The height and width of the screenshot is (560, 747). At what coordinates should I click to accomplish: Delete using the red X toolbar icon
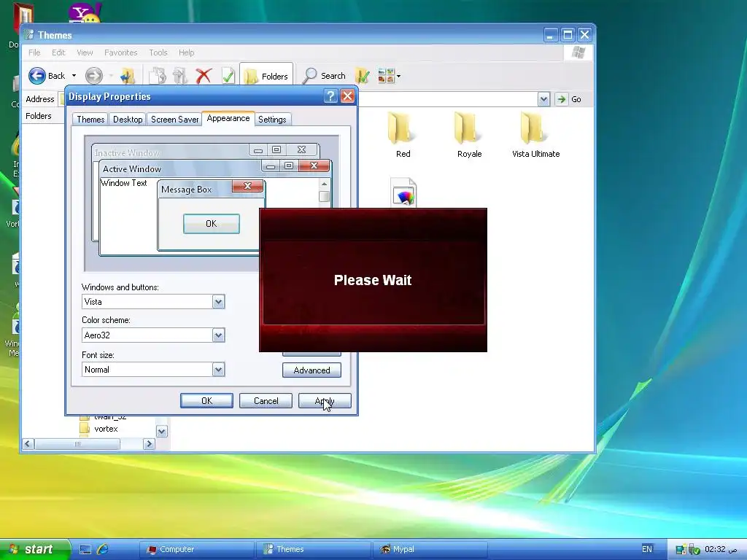point(204,76)
